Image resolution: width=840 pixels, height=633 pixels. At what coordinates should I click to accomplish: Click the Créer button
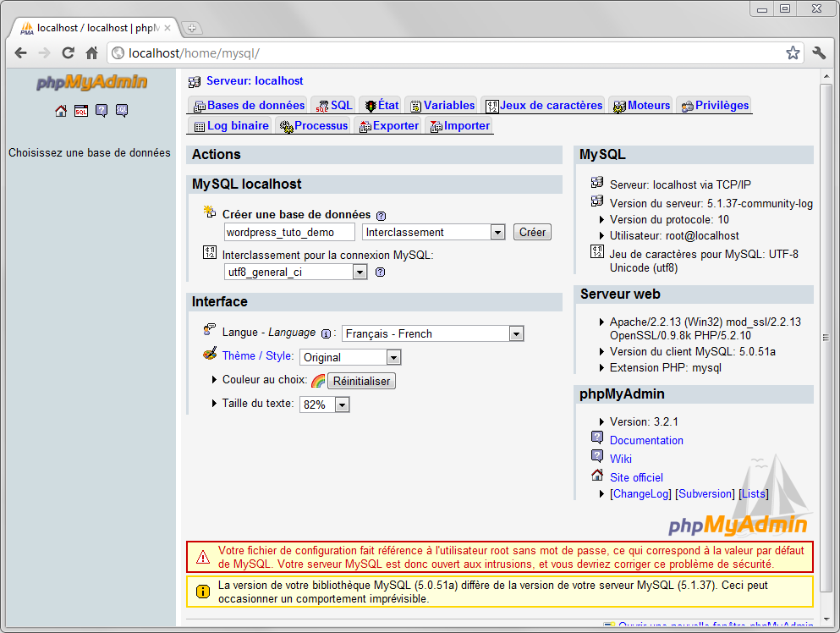532,232
